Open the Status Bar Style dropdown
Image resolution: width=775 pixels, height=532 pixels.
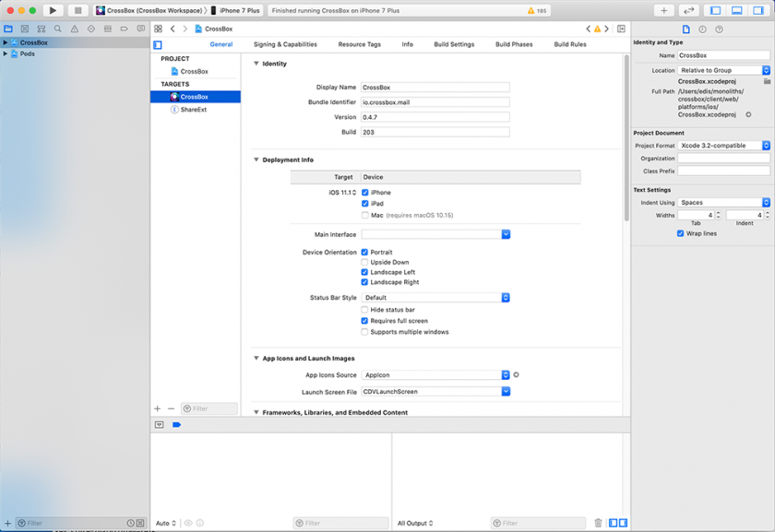click(x=435, y=298)
